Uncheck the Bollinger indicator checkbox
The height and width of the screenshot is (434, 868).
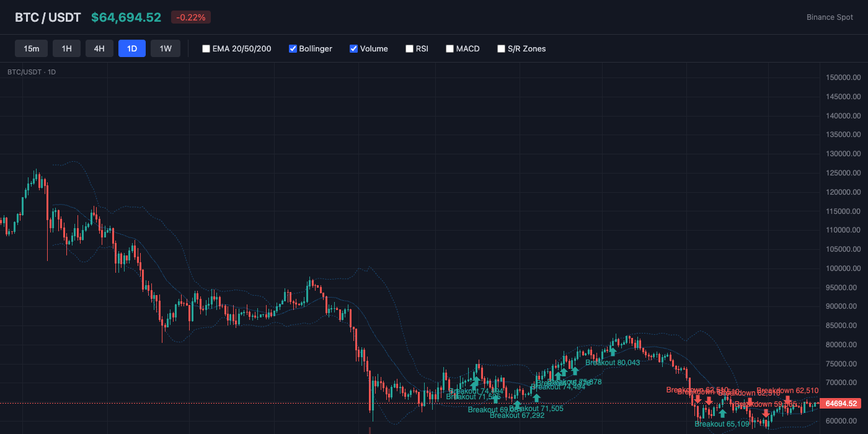[293, 48]
